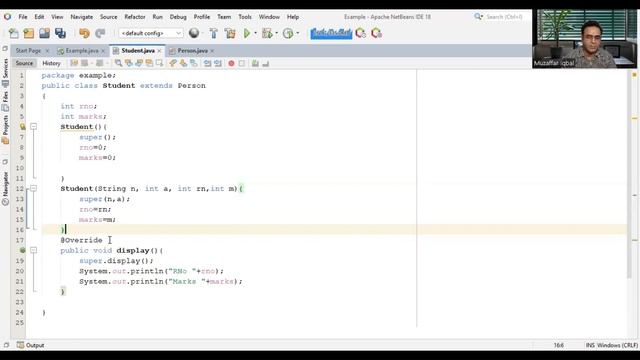Click the Save All toolbar icon
The height and width of the screenshot is (360, 640).
pyautogui.click(x=60, y=33)
